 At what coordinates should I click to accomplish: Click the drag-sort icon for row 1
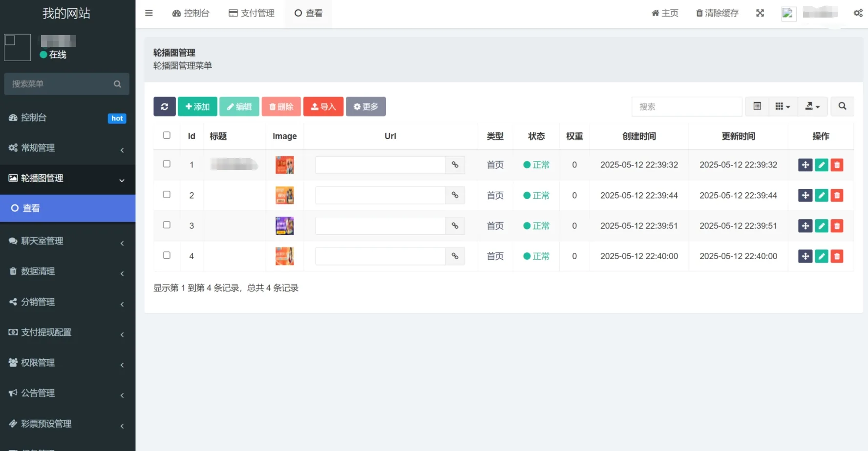805,165
